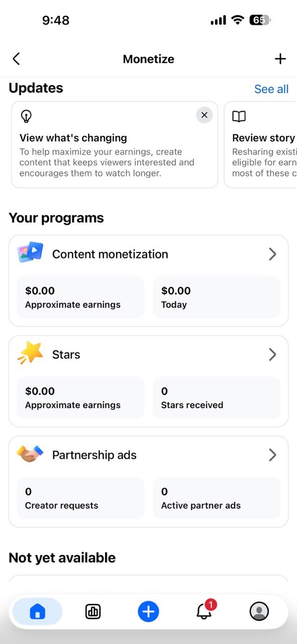Open the profile avatar tab

pos(259,611)
